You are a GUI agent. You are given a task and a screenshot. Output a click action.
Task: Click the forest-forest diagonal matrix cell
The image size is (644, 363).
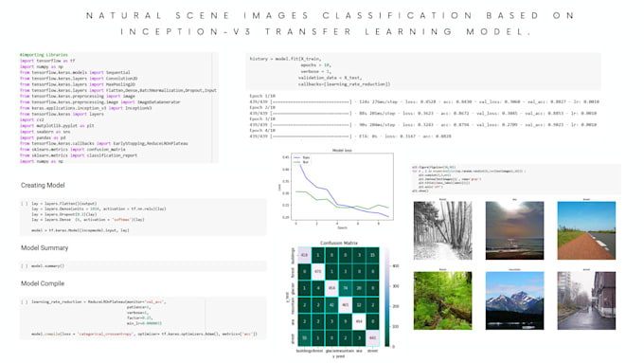pos(318,272)
